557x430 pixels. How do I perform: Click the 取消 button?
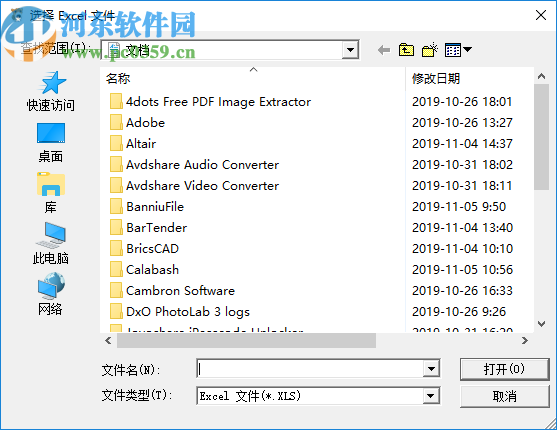(504, 396)
